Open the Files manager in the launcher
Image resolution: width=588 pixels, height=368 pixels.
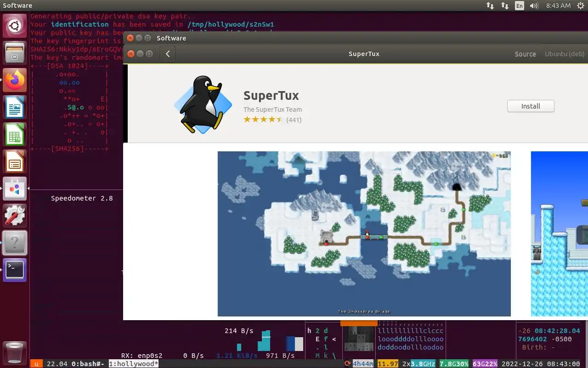tap(15, 52)
